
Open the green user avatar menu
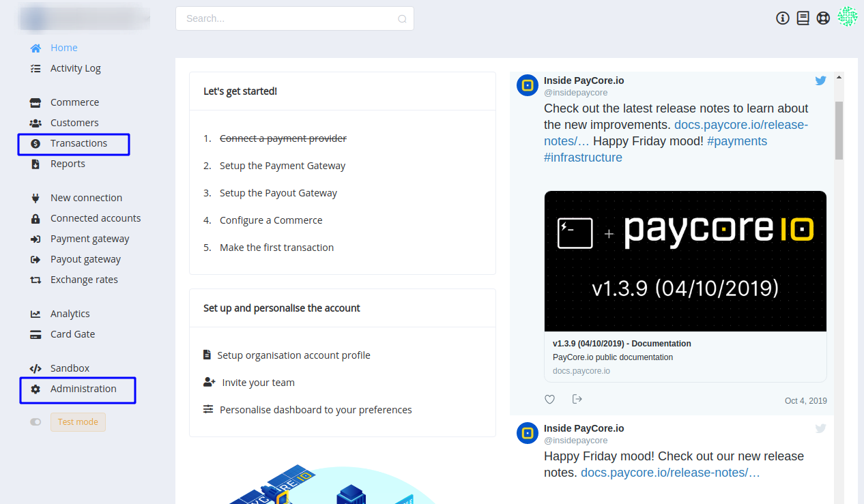point(848,17)
